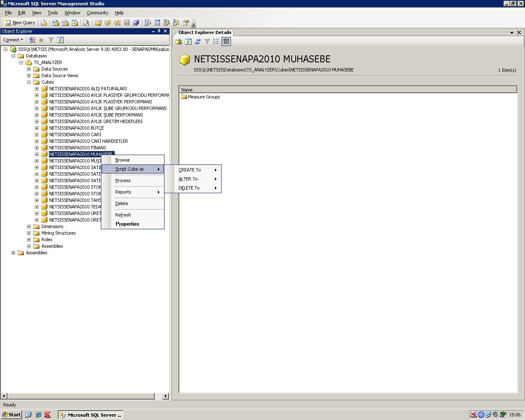Collapse the SSSQL\NETSIS server node
525x420 pixels.
(x=5, y=49)
